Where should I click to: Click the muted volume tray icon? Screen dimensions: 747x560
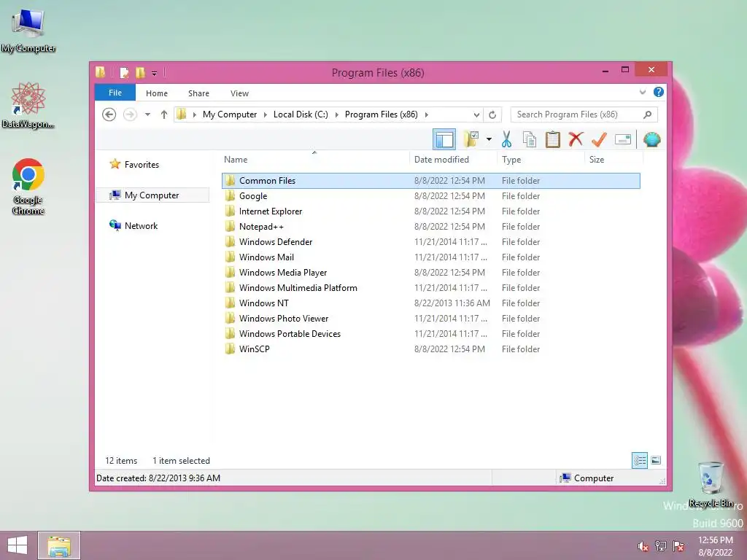coord(643,546)
